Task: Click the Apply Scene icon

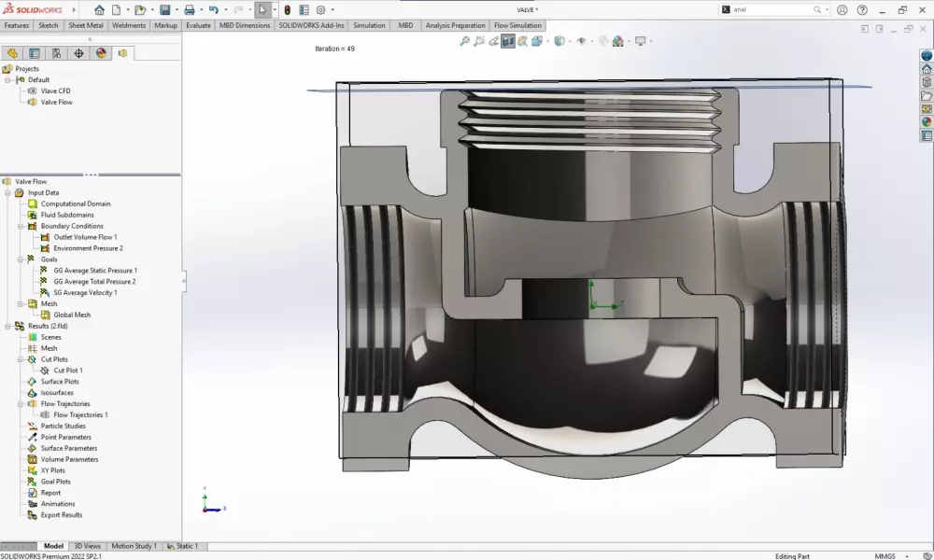Action: click(x=618, y=41)
